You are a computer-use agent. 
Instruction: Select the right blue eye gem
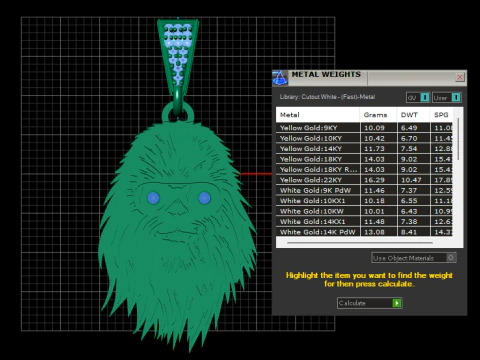pyautogui.click(x=204, y=198)
